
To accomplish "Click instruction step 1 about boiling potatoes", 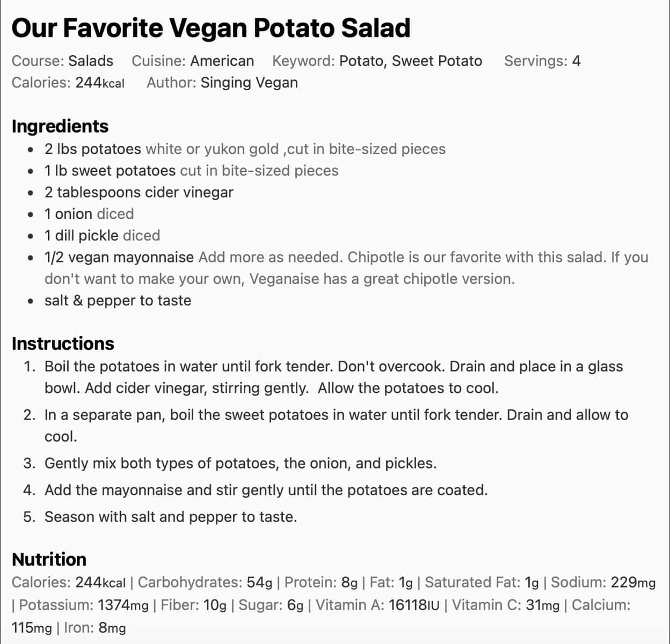I will [x=333, y=367].
